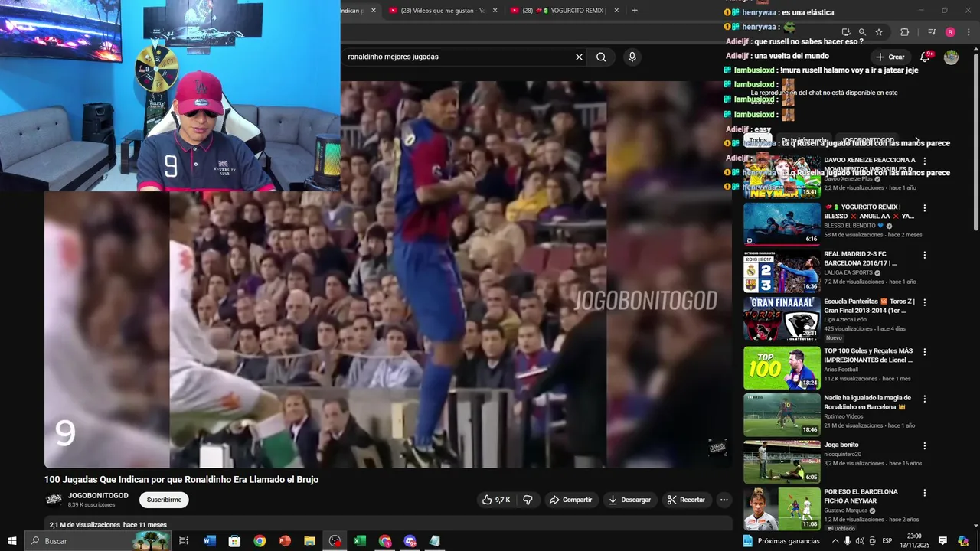Click the Compartir share button

[571, 500]
